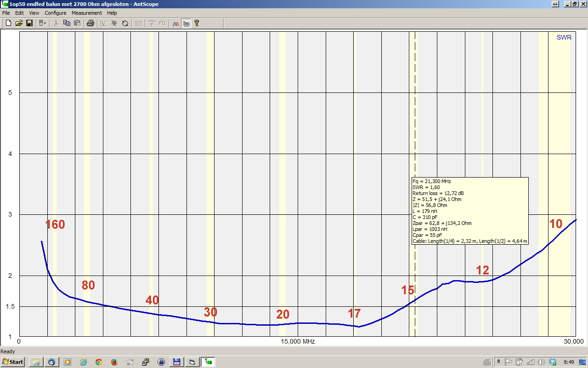Click the Windows Start button
The height and width of the screenshot is (368, 588).
[x=13, y=362]
